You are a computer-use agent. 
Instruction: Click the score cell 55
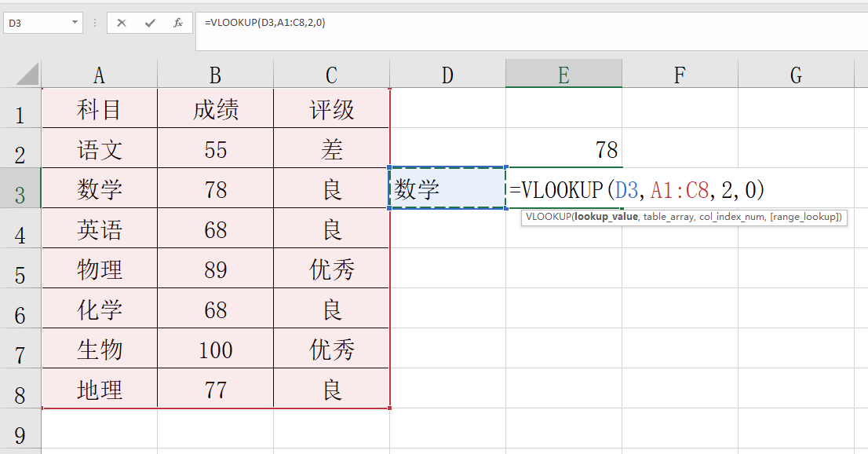coord(215,148)
